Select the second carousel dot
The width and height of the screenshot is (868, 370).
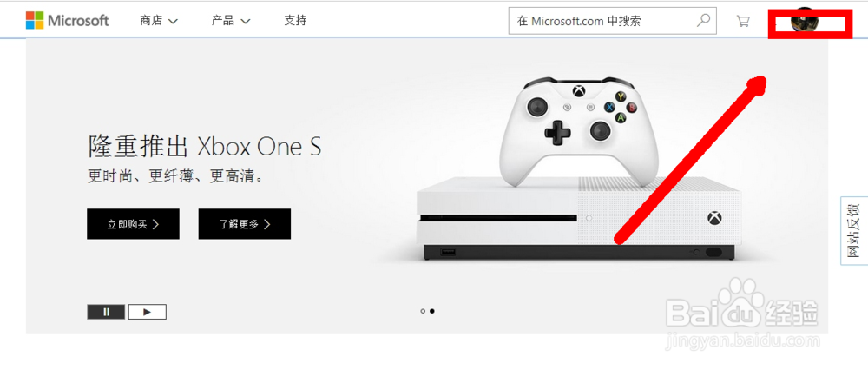(432, 311)
